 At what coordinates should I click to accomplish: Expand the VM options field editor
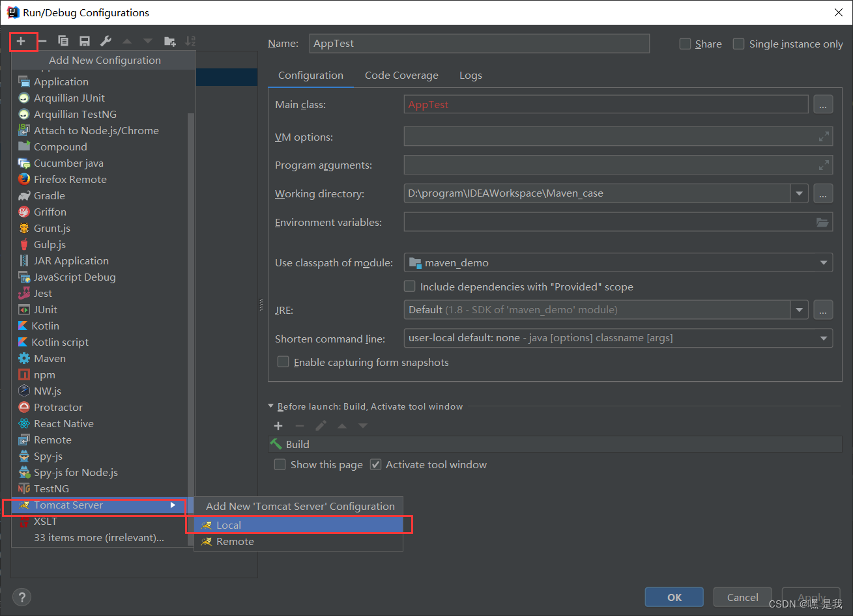pos(824,137)
